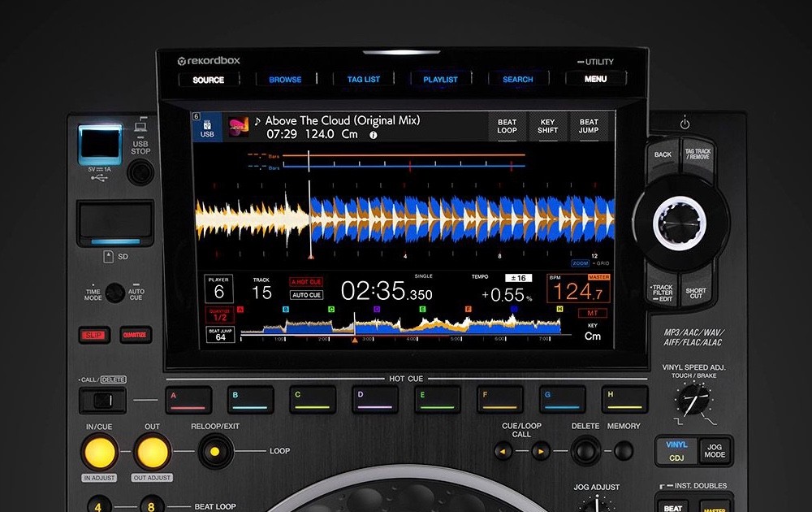Open the BEAT LOOP panel on screen

[507, 127]
